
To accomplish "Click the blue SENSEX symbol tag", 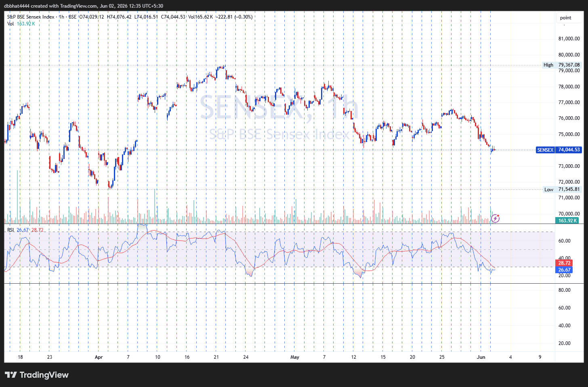I will click(545, 150).
